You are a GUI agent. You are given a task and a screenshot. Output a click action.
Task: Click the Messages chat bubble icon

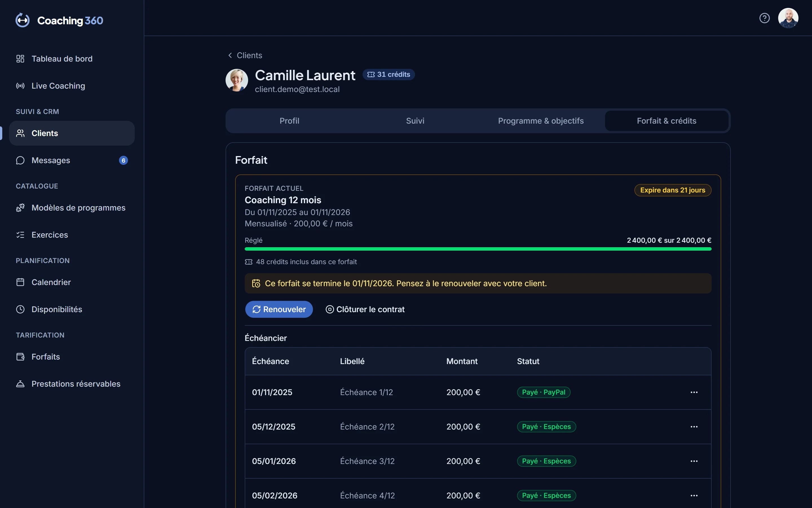point(20,161)
